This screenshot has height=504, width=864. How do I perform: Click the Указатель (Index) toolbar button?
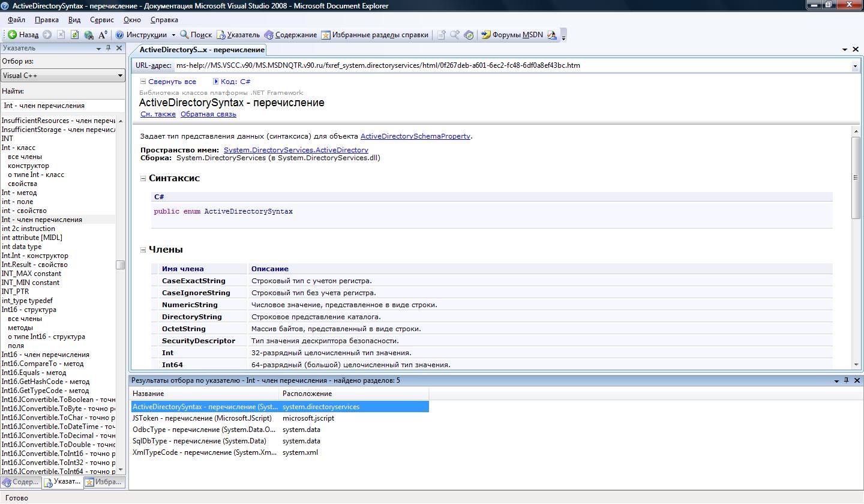(238, 35)
